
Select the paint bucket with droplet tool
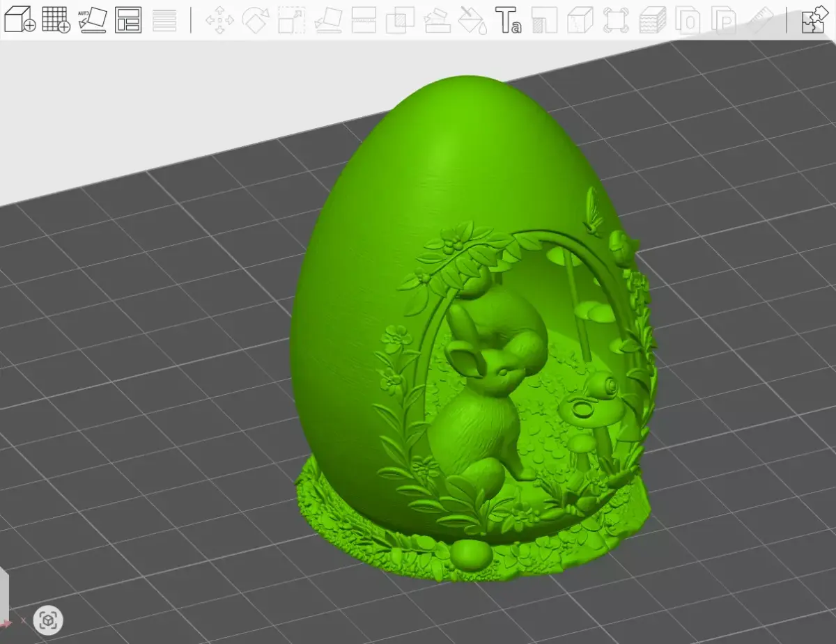pyautogui.click(x=473, y=20)
